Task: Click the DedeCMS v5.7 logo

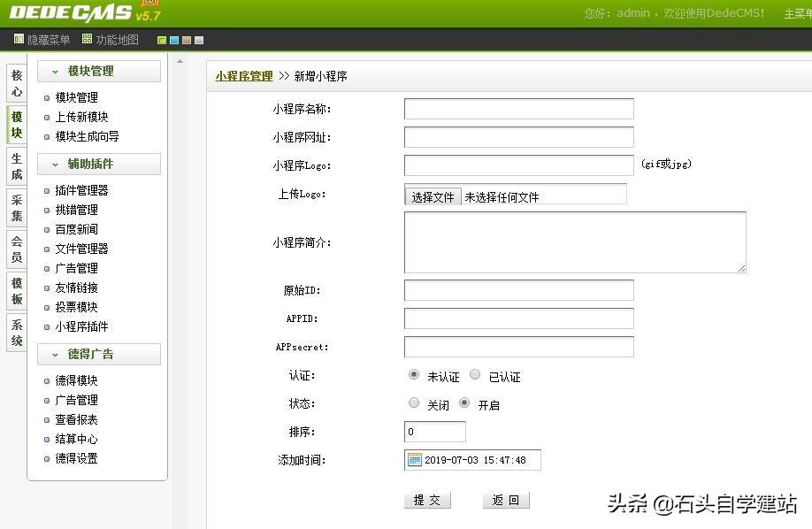Action: click(x=86, y=12)
